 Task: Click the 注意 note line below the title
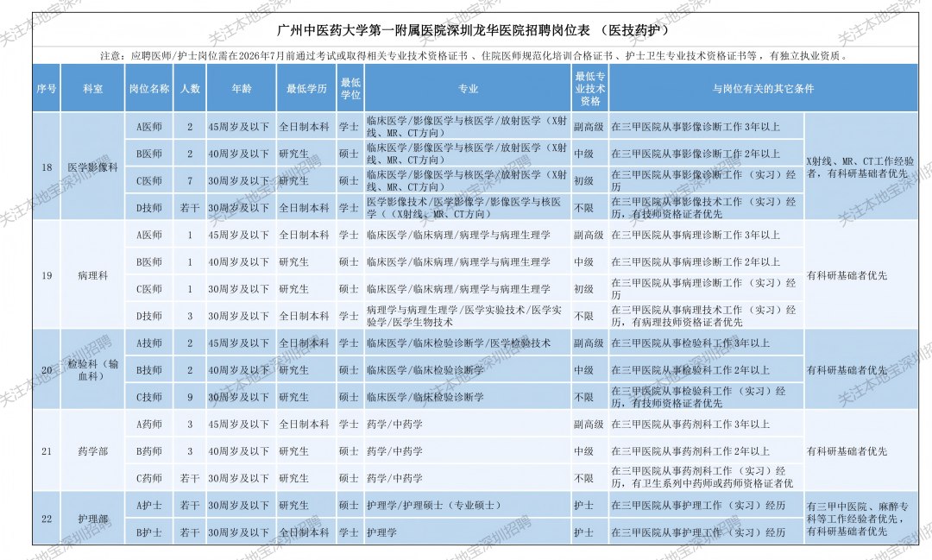click(475, 56)
